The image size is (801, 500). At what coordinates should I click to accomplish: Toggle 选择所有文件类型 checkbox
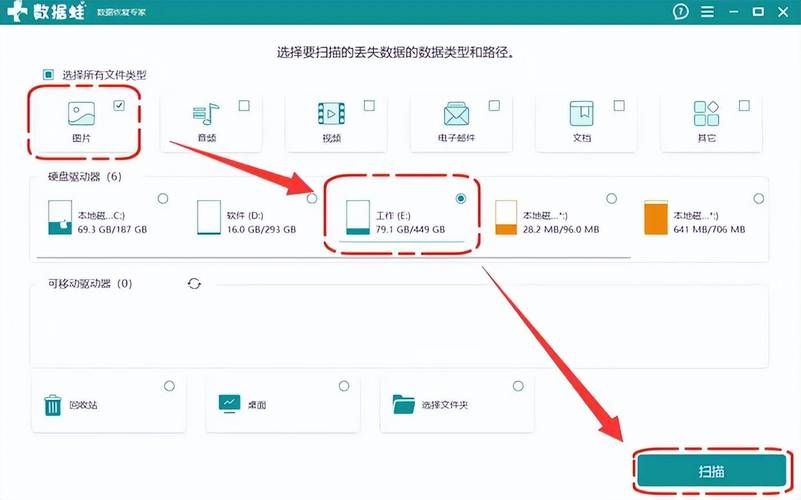point(49,75)
